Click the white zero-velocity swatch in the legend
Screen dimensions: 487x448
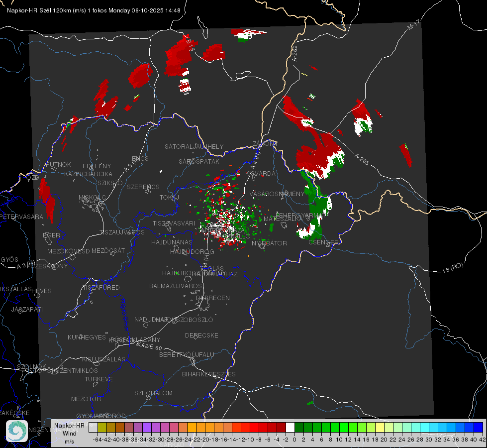pyautogui.click(x=290, y=427)
